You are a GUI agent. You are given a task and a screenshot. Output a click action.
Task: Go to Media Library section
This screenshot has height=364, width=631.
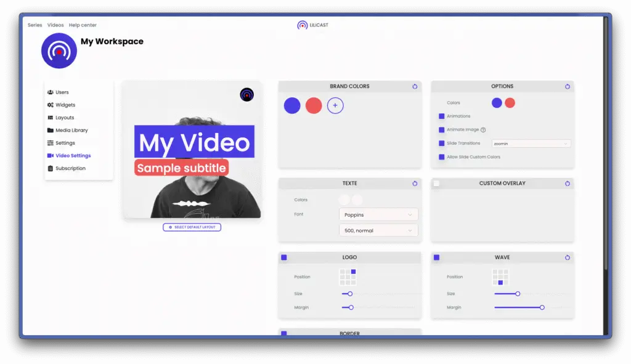71,131
